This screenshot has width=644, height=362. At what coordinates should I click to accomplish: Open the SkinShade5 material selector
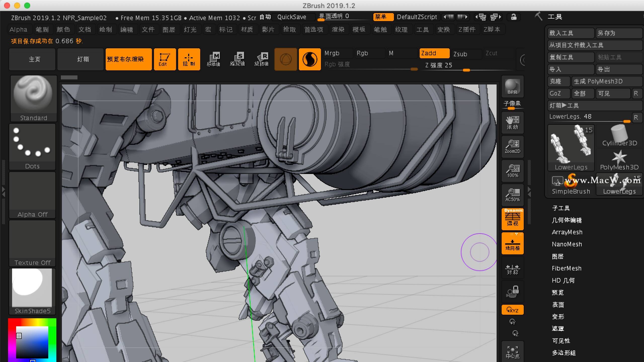coord(32,291)
